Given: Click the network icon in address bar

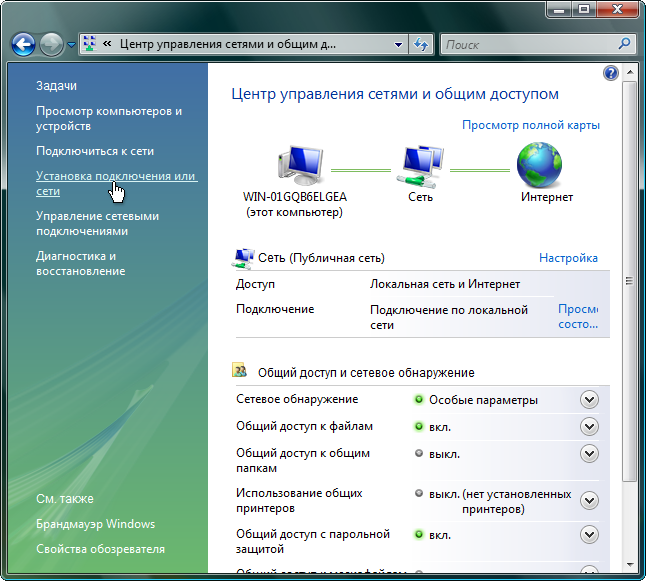Looking at the screenshot, I should 89,44.
